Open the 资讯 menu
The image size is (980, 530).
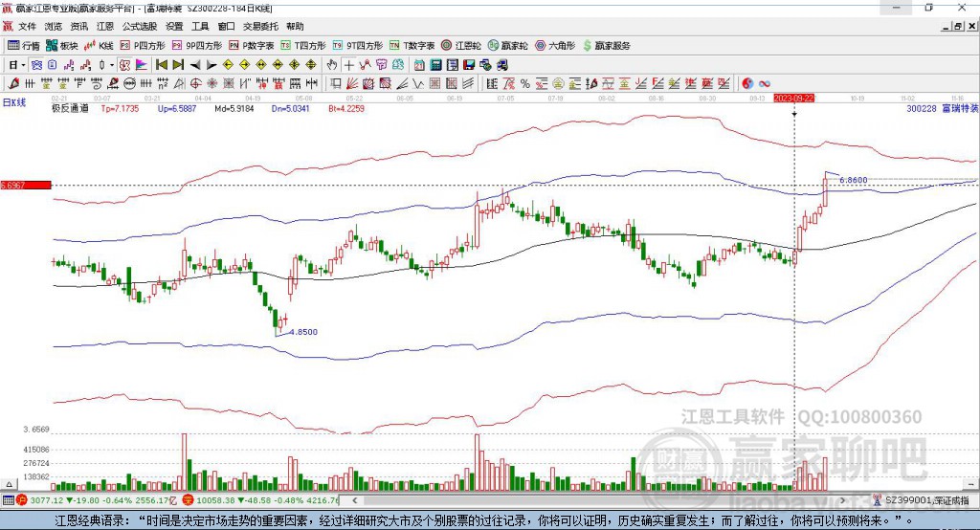pyautogui.click(x=79, y=26)
